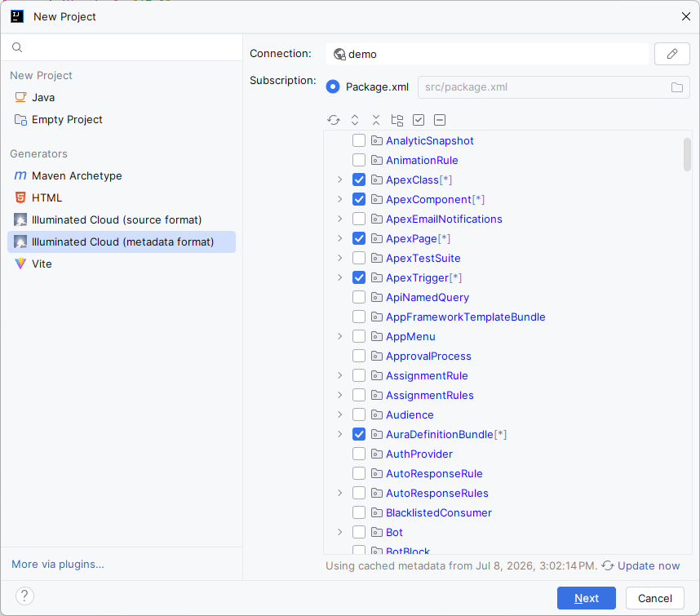This screenshot has width=700, height=616.
Task: Click the select all checkmark toolbar icon
Action: coord(419,120)
